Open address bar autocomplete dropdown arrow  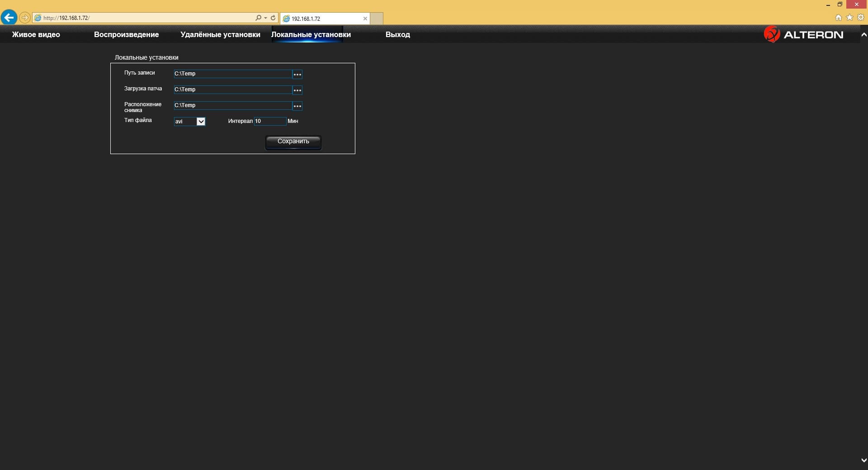coord(265,18)
